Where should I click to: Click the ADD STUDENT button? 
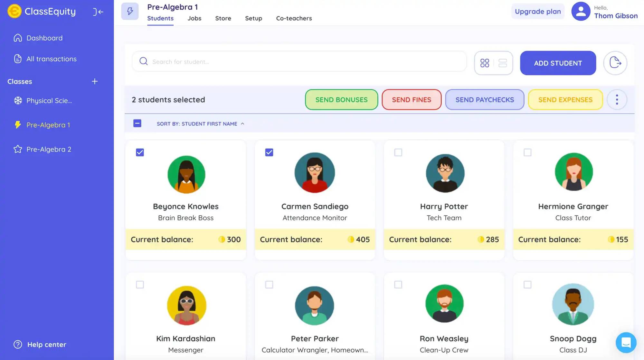click(x=558, y=63)
